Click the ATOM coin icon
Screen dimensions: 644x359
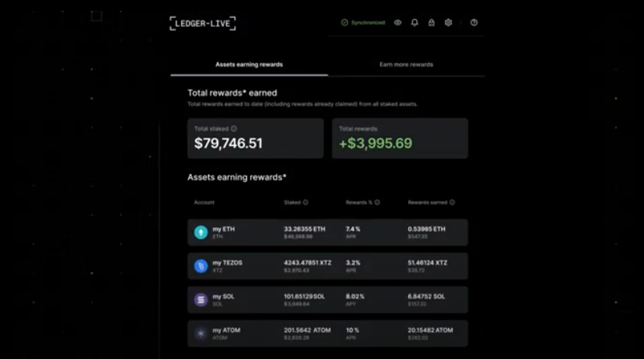coord(201,333)
